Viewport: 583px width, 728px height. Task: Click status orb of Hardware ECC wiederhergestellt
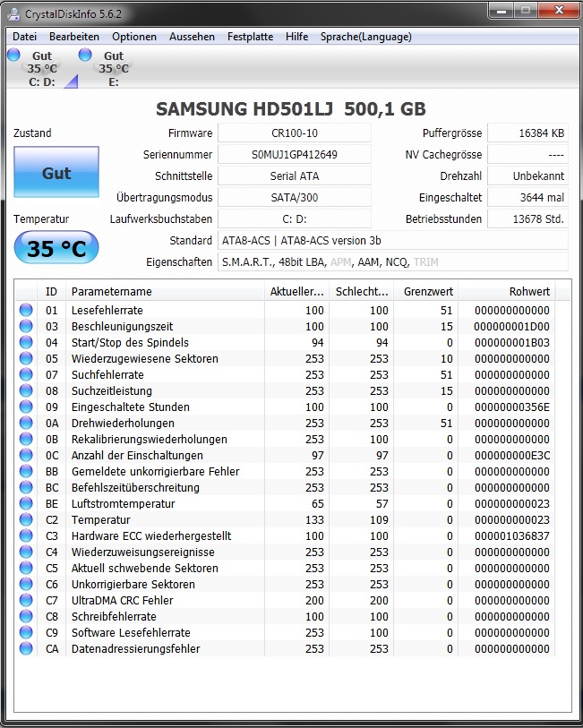click(26, 535)
